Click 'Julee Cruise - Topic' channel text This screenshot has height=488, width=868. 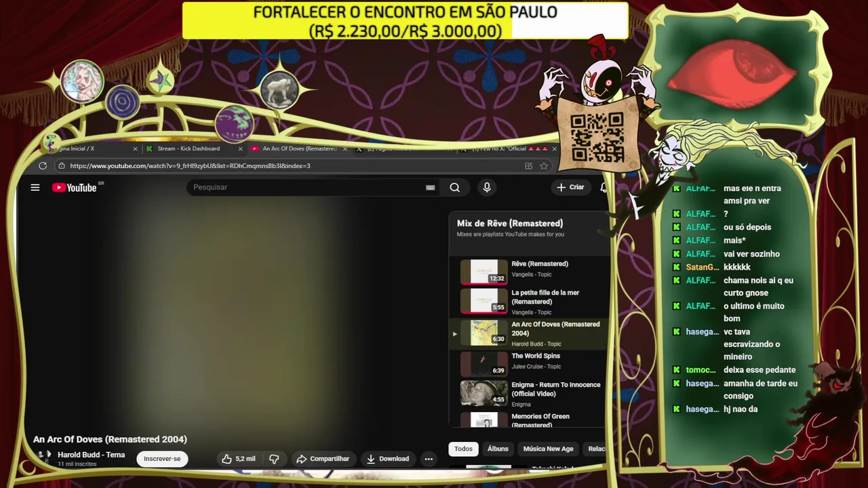coord(536,367)
